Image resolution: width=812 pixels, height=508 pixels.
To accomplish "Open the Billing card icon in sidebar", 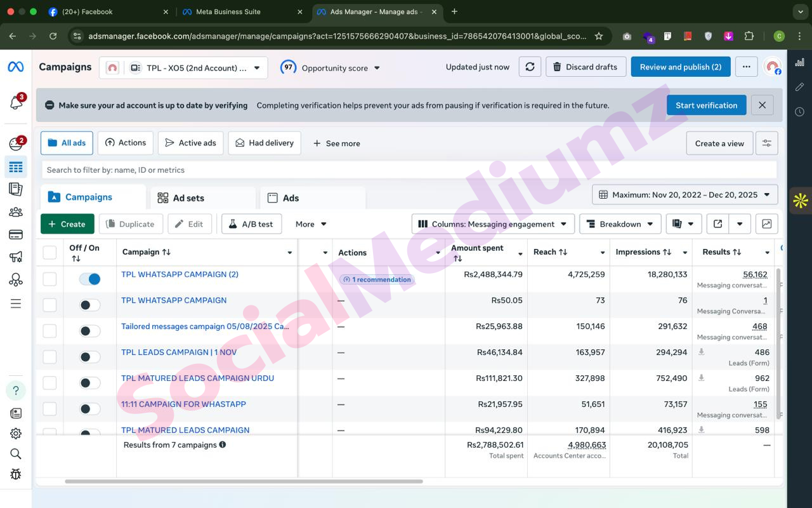I will coord(16,234).
